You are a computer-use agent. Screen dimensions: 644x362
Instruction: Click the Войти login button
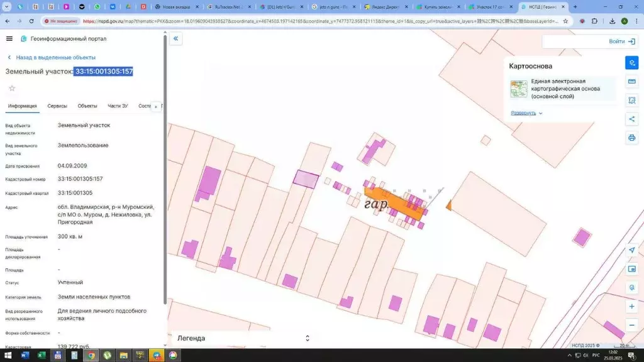[621, 41]
